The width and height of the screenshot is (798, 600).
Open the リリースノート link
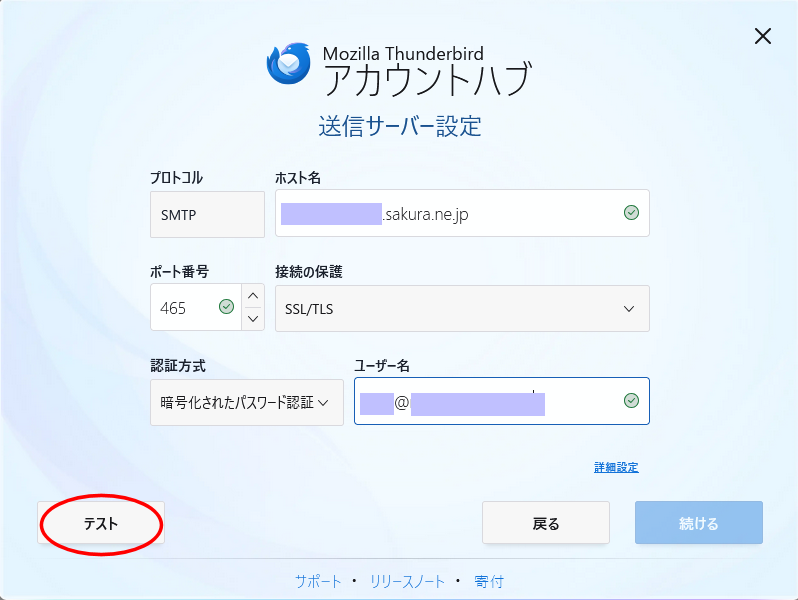(x=406, y=581)
